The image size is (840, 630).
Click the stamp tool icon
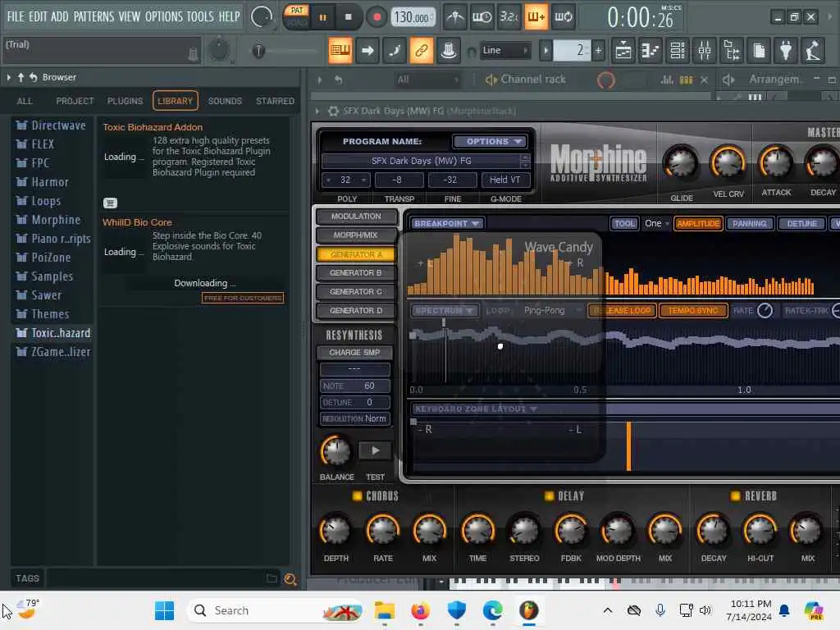click(x=449, y=51)
